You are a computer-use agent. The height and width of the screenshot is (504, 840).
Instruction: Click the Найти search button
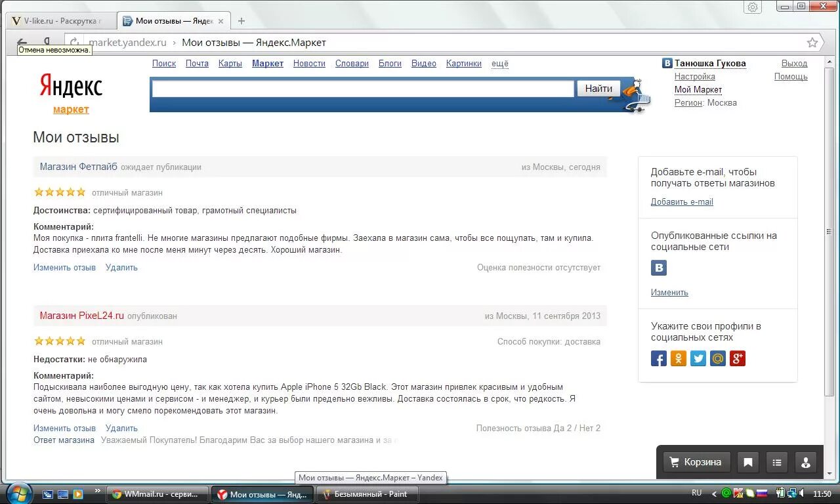coord(598,89)
